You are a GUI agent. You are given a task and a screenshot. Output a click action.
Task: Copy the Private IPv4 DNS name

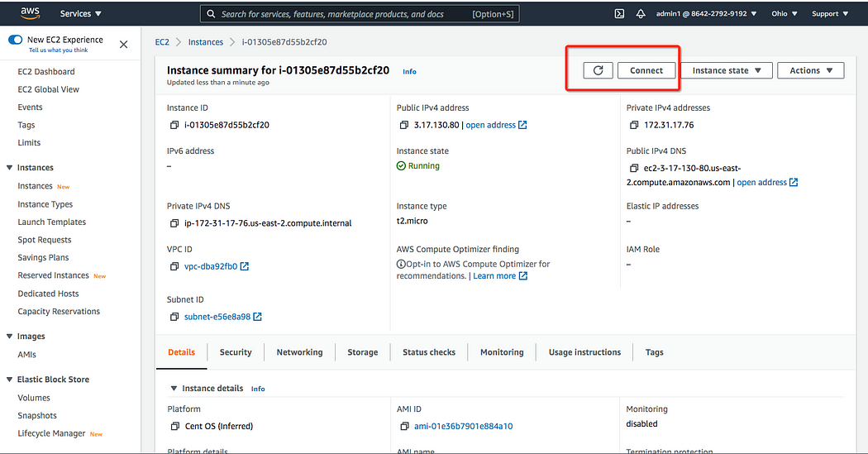point(174,223)
